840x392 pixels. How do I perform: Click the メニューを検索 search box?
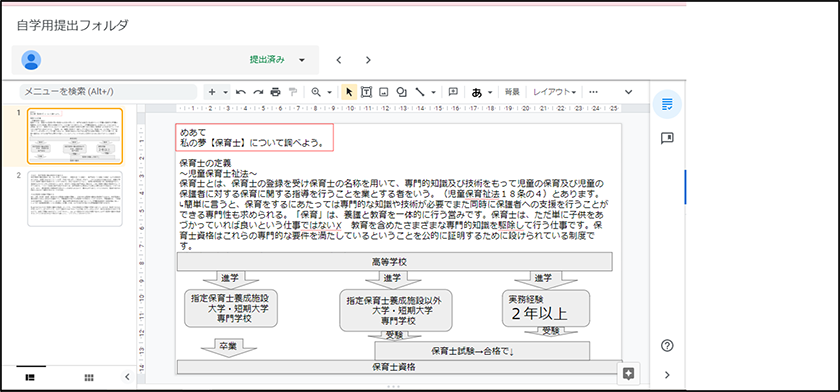click(108, 92)
